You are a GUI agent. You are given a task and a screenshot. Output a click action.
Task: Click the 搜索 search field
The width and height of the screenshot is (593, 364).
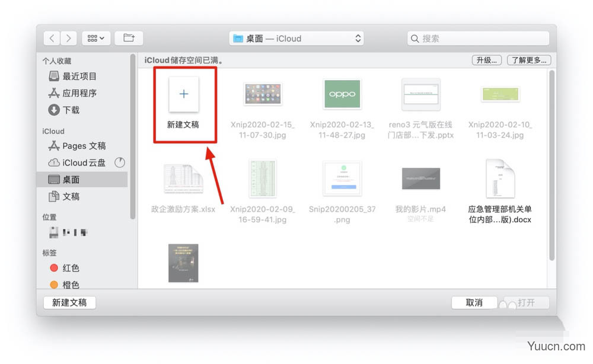[478, 39]
